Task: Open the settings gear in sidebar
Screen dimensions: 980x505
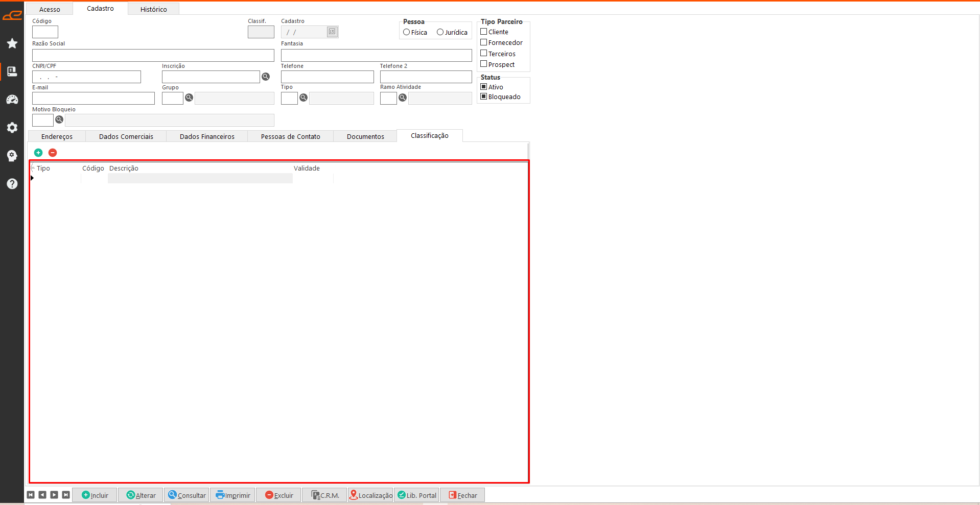Action: coord(12,128)
